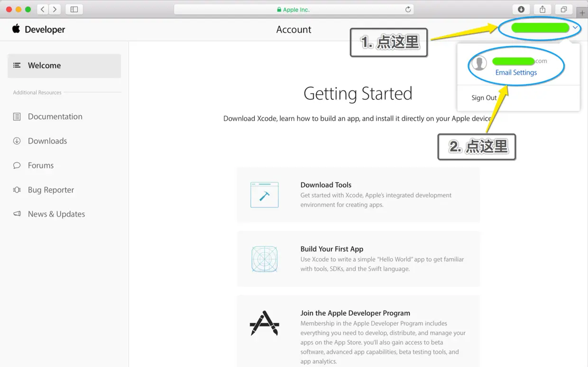Click the Developer logo text
The image size is (588, 367).
point(45,29)
